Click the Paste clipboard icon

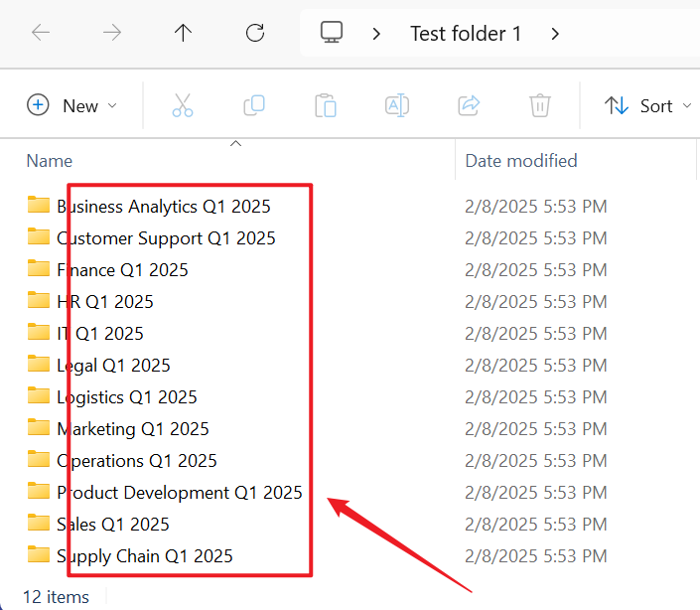pyautogui.click(x=326, y=105)
